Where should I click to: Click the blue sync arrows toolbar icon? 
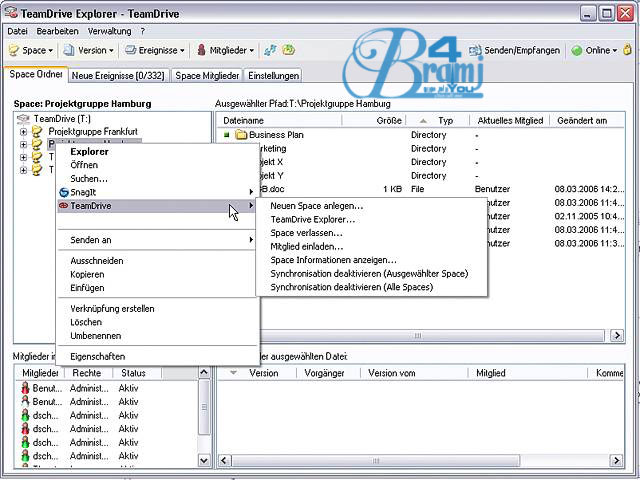[x=270, y=50]
